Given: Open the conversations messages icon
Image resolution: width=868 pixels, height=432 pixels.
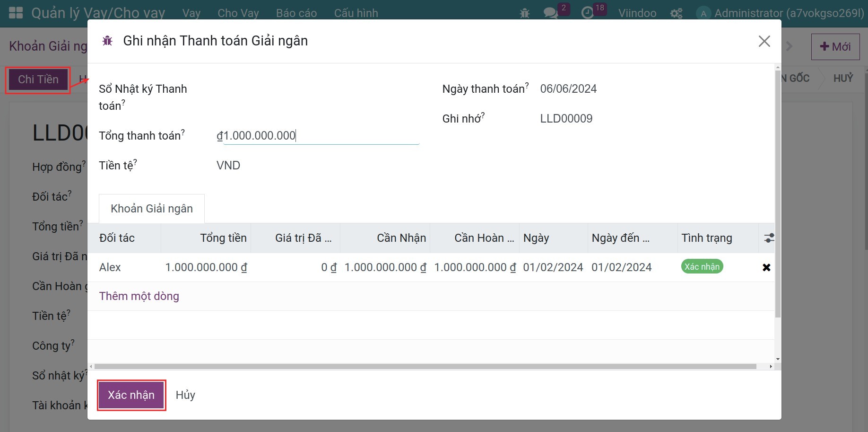Looking at the screenshot, I should [x=551, y=13].
